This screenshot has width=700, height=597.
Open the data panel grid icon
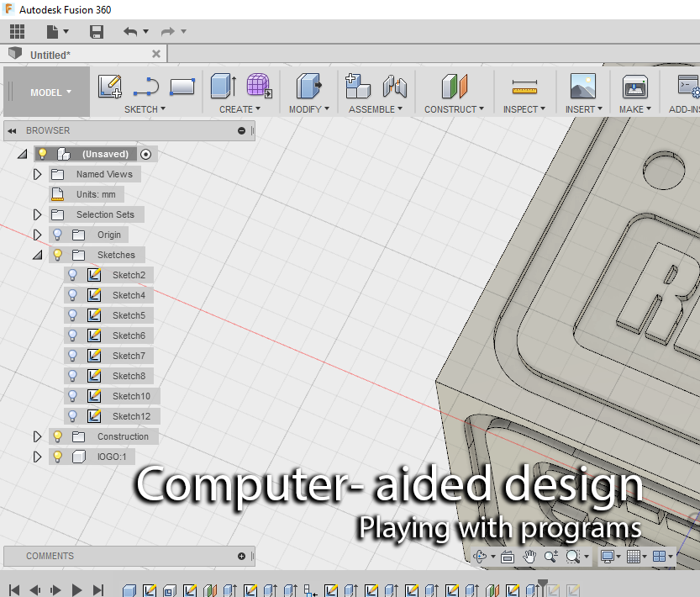click(x=17, y=32)
